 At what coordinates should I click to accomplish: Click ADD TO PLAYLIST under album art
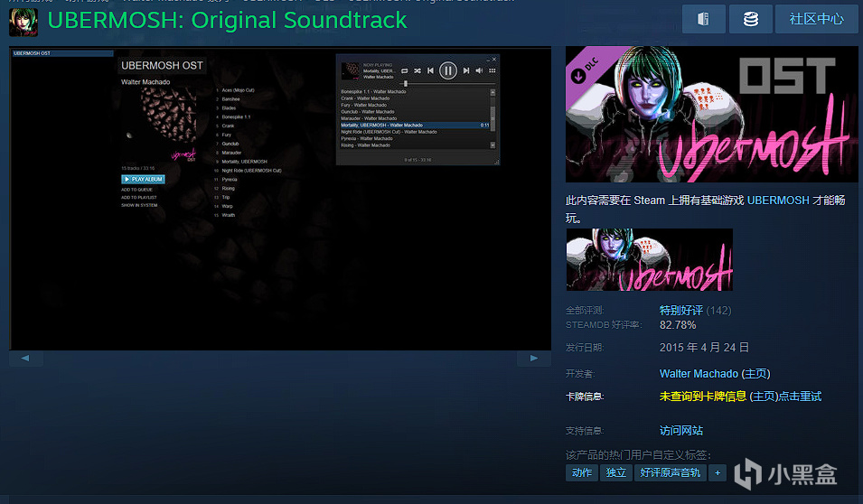138,197
